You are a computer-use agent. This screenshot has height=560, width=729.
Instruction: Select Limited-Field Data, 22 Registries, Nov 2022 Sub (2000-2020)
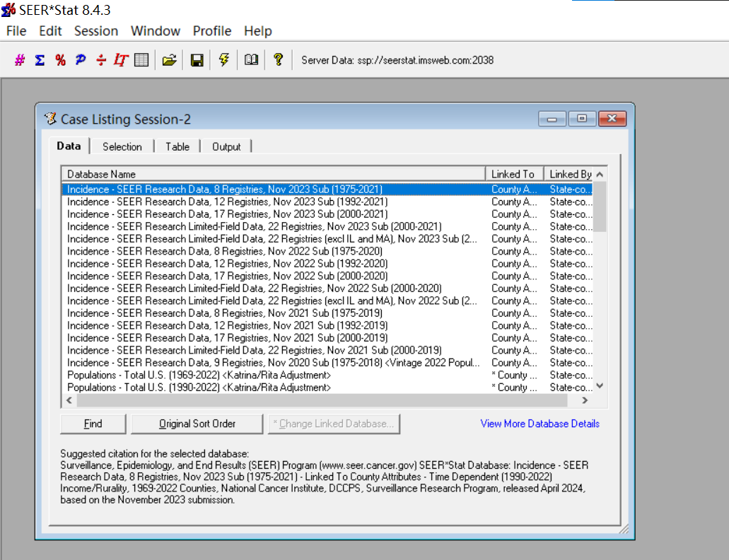coord(327,288)
